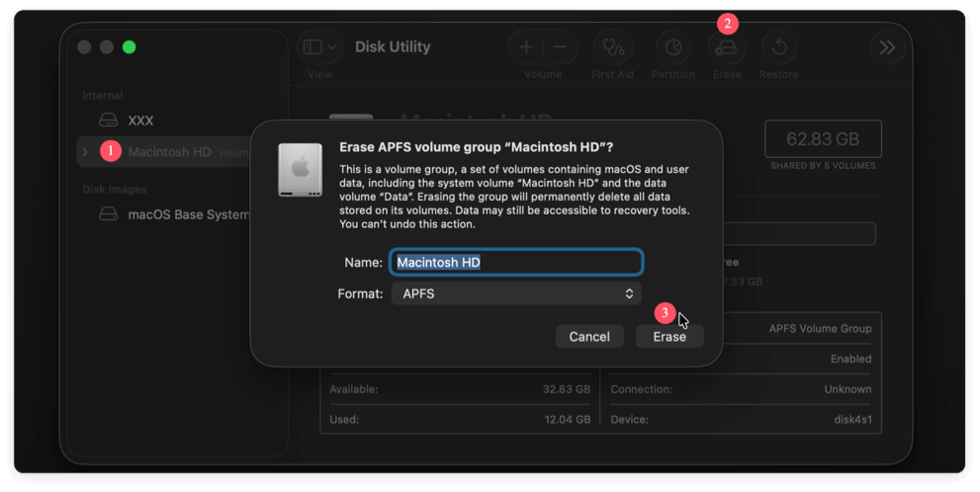
Task: Cancel the erase dialog
Action: [589, 337]
